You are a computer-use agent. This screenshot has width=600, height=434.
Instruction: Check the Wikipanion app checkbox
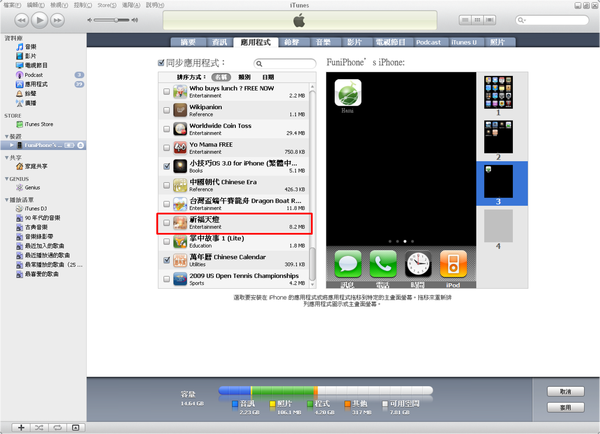coord(166,110)
